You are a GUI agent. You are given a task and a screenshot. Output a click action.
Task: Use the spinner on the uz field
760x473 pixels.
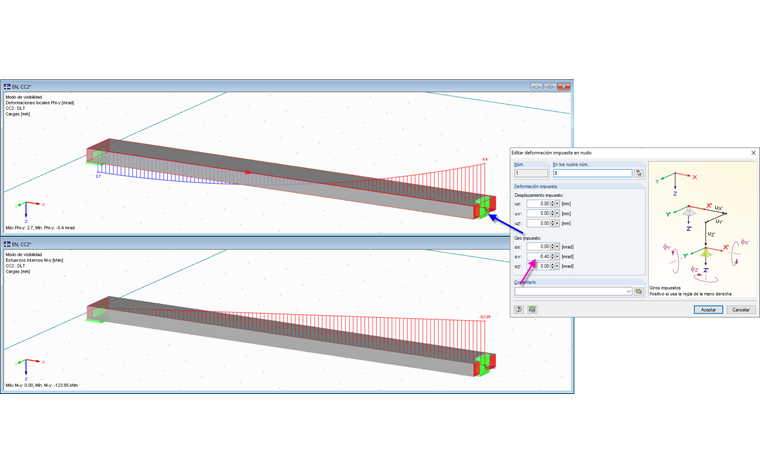[552, 223]
